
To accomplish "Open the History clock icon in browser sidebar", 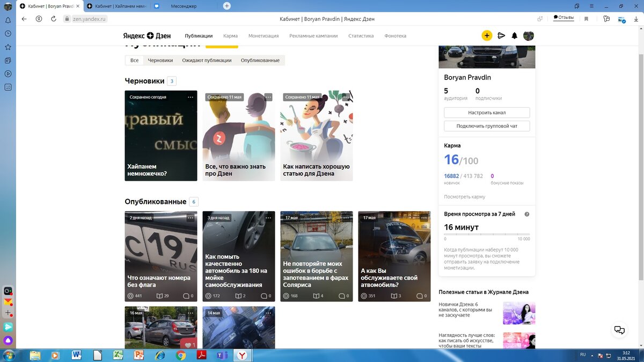I will click(x=8, y=33).
